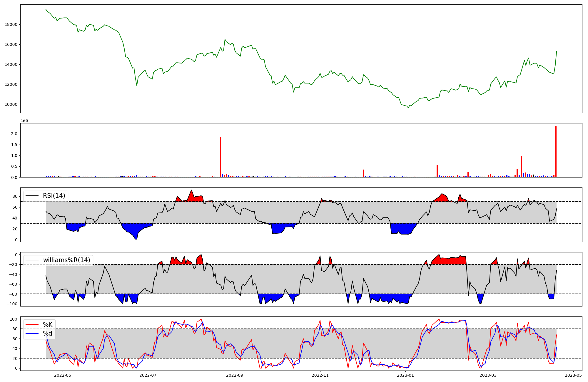
Task: Click the 2022-05 x-axis tick label
Action: (63, 375)
